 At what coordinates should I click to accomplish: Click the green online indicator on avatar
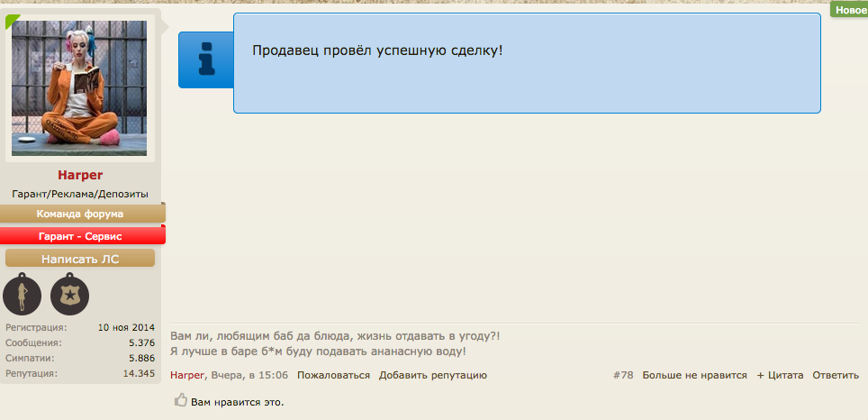point(12,20)
